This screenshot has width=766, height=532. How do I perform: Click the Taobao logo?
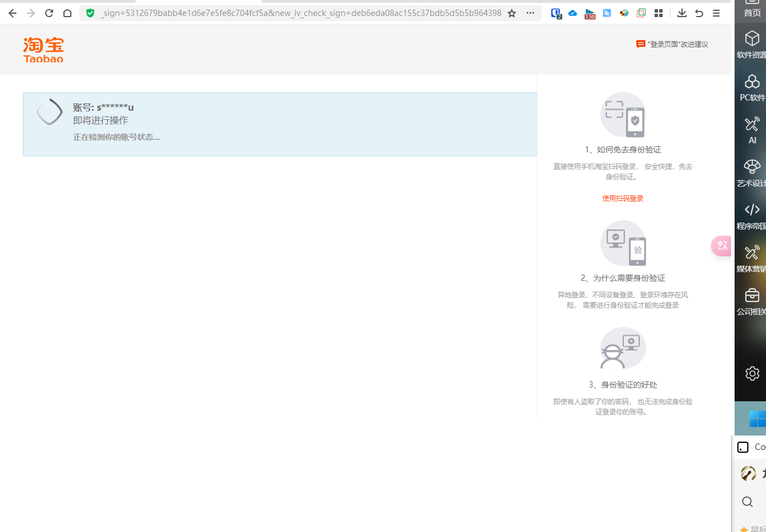[x=43, y=50]
